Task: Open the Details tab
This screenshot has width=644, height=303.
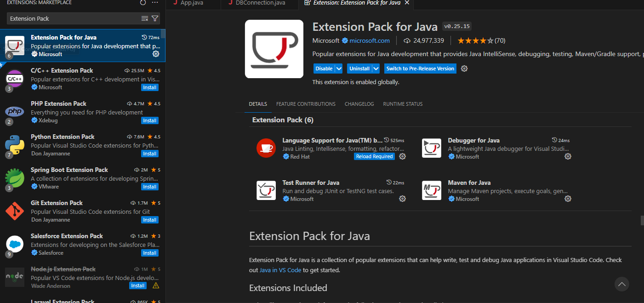Action: click(258, 104)
